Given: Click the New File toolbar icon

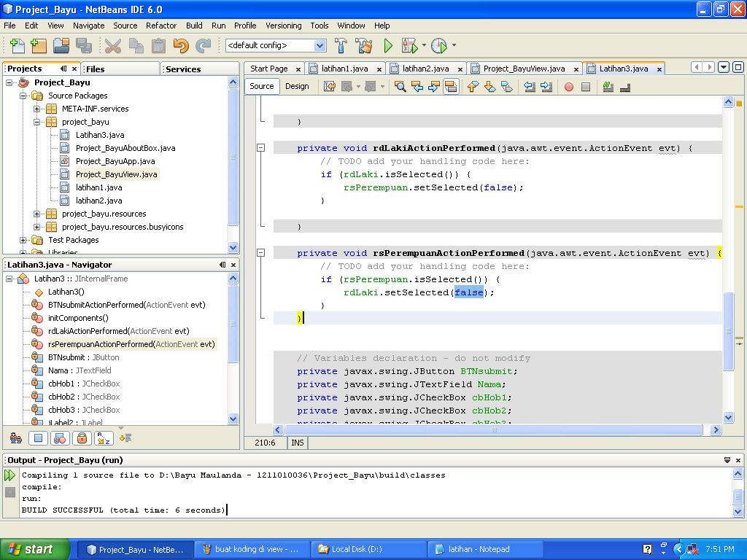Looking at the screenshot, I should click(x=18, y=46).
